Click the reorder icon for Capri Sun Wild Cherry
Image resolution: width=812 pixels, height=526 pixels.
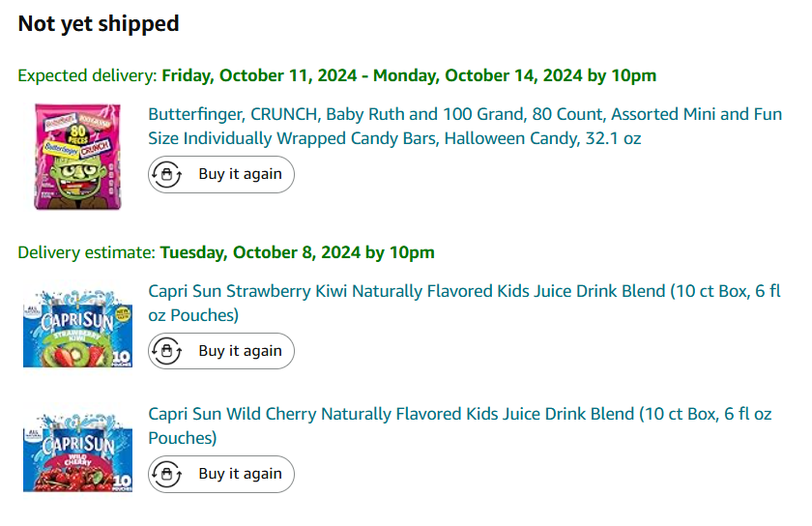168,474
